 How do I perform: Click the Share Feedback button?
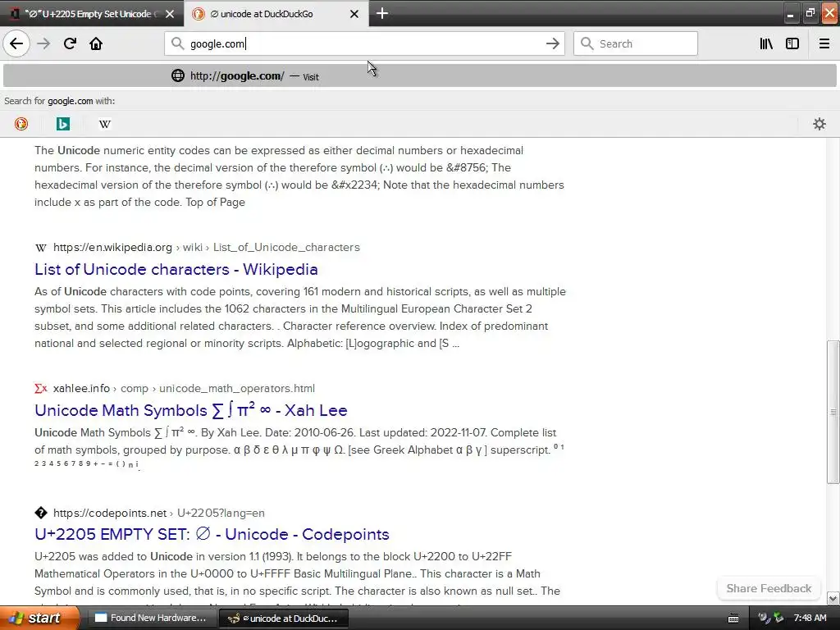tap(769, 588)
